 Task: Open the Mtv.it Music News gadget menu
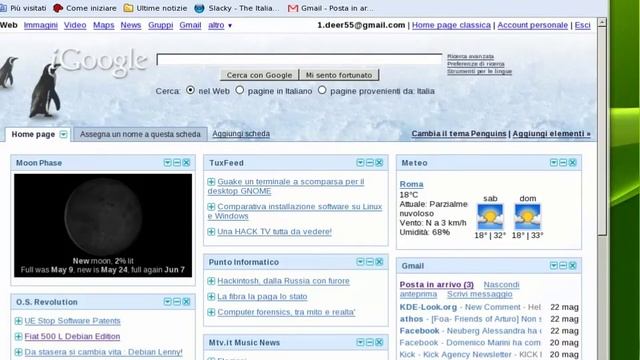tap(360, 342)
